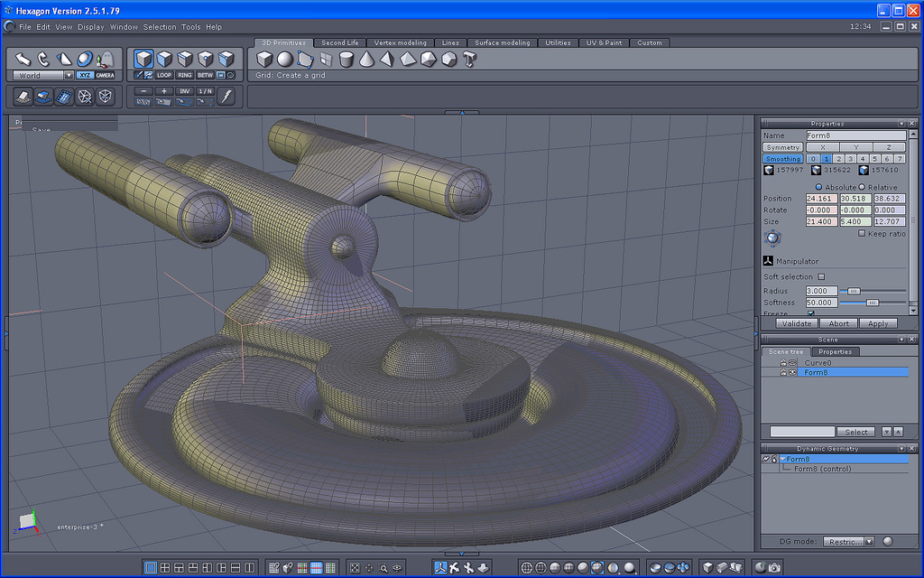Click the INV invert selection button
The width and height of the screenshot is (924, 578).
click(185, 91)
